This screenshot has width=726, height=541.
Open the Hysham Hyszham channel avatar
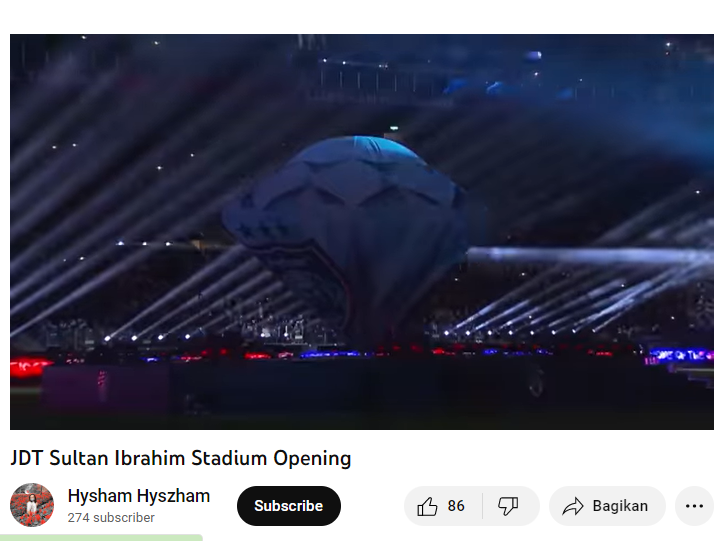click(x=32, y=505)
